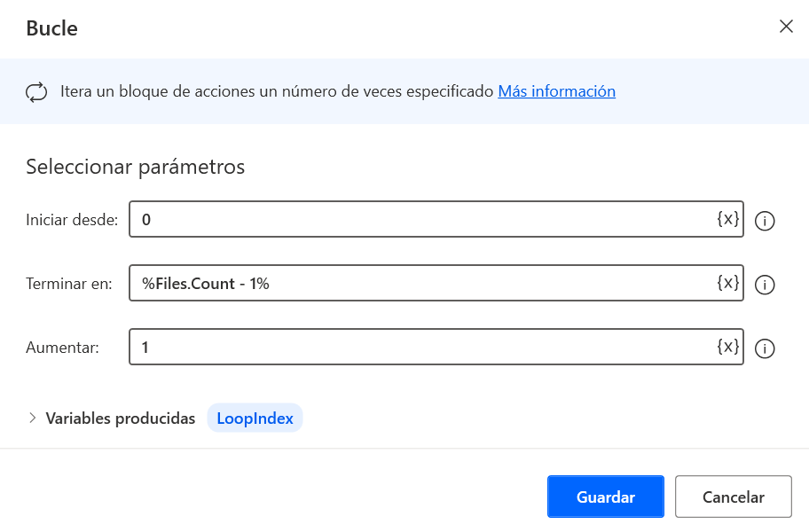
Task: Collapse the chevron before Variables producidas
Action: [34, 418]
